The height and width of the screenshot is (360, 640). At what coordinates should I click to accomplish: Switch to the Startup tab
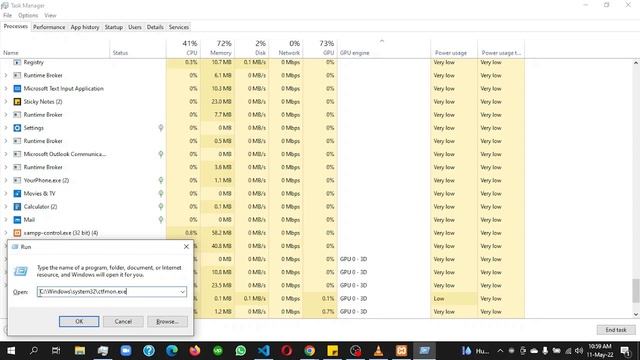click(113, 27)
